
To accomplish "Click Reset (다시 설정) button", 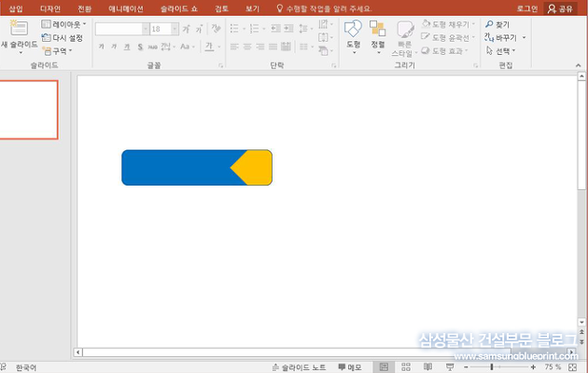I will tap(63, 37).
